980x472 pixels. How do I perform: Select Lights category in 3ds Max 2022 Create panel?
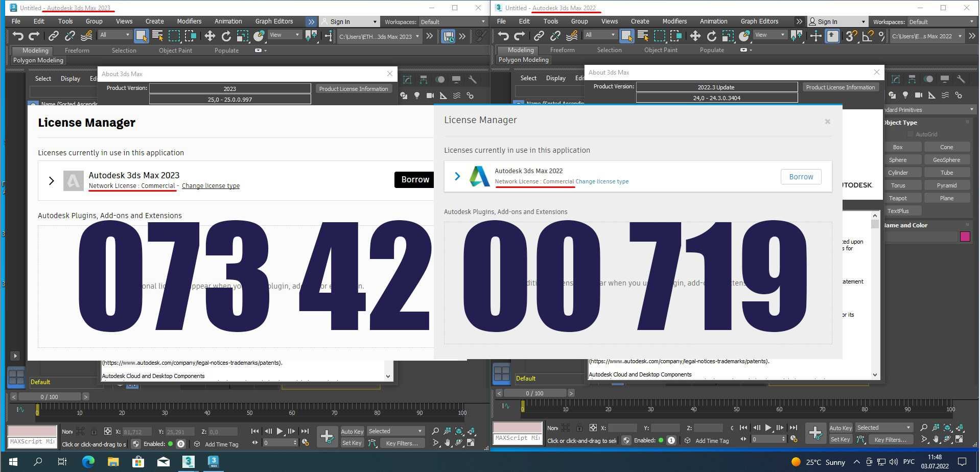click(905, 95)
